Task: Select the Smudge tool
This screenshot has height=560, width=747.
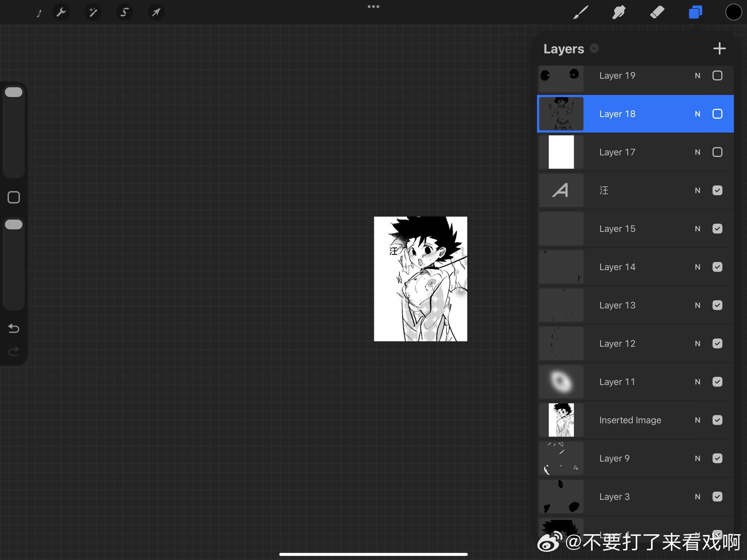Action: pos(619,13)
